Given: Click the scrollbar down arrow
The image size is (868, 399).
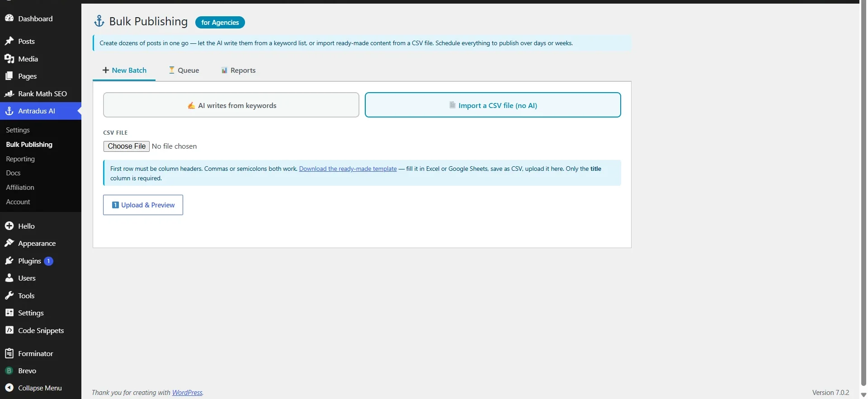Looking at the screenshot, I should coord(863,395).
